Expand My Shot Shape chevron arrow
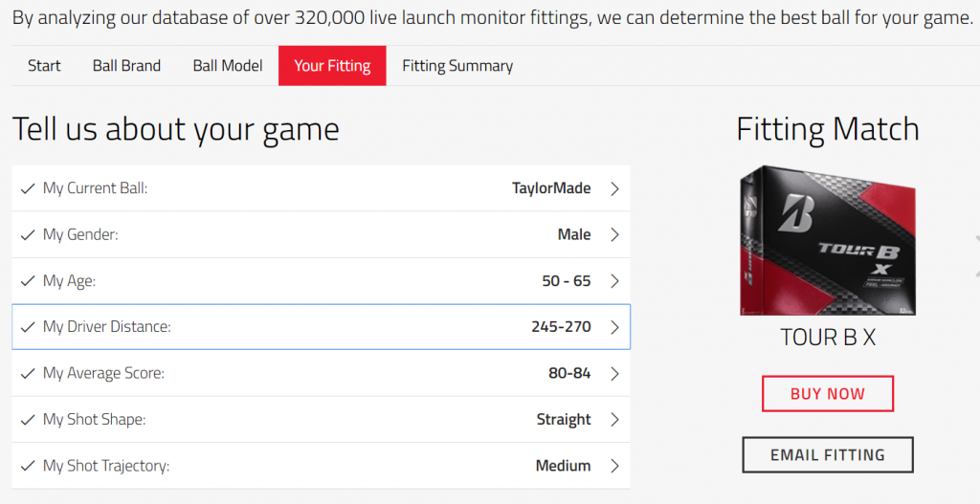This screenshot has width=980, height=504. 615,420
